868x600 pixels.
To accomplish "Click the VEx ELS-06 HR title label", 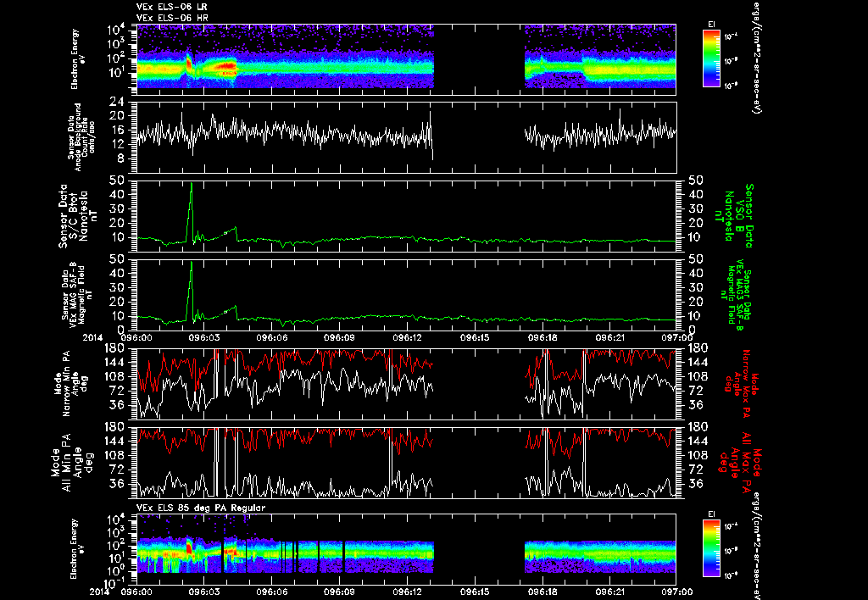I will click(x=171, y=17).
